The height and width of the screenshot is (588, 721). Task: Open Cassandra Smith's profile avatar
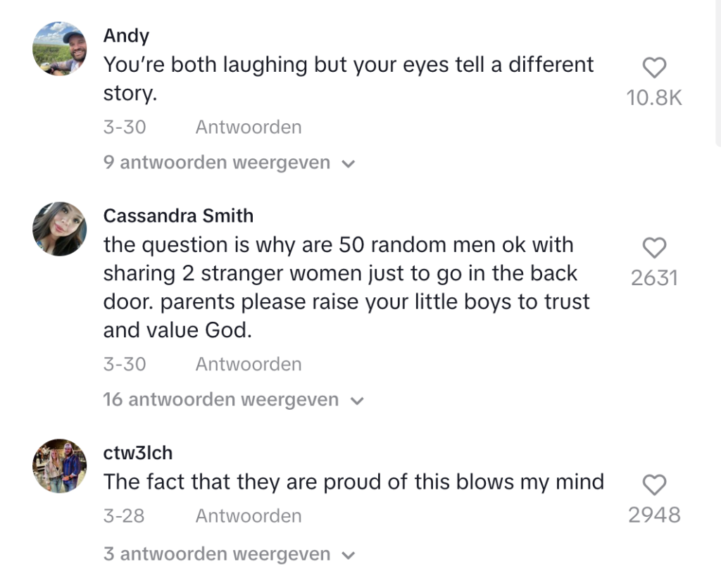[x=60, y=228]
